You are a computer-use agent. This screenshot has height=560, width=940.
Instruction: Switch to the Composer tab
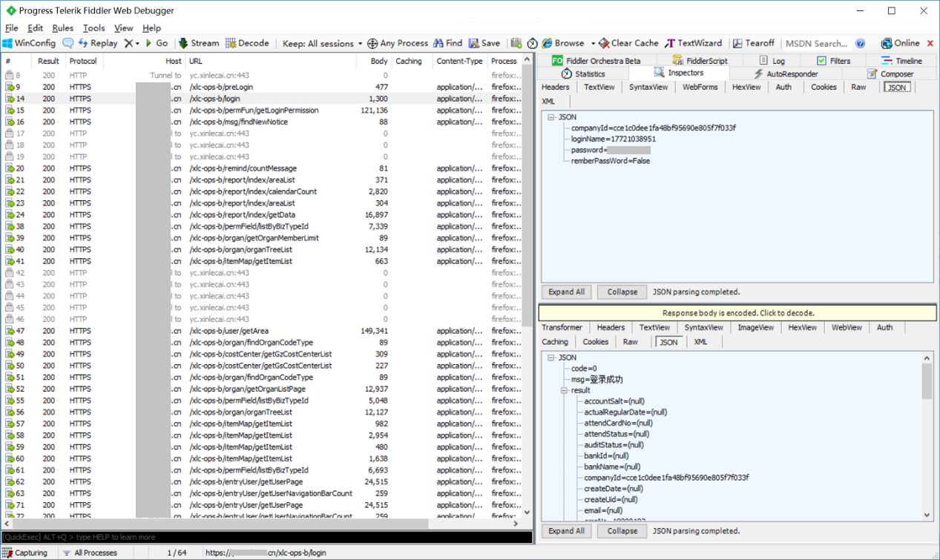point(890,73)
